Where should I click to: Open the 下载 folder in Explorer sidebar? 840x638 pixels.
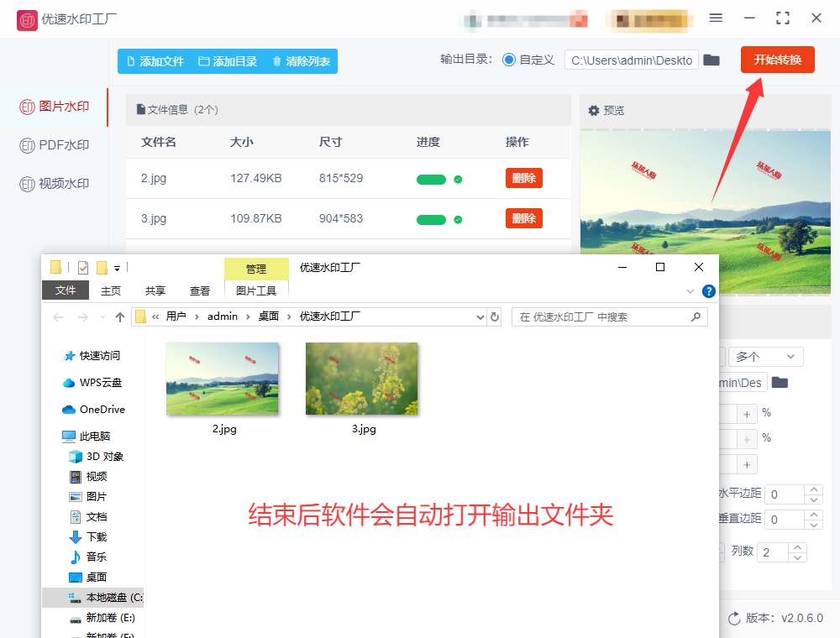click(89, 536)
